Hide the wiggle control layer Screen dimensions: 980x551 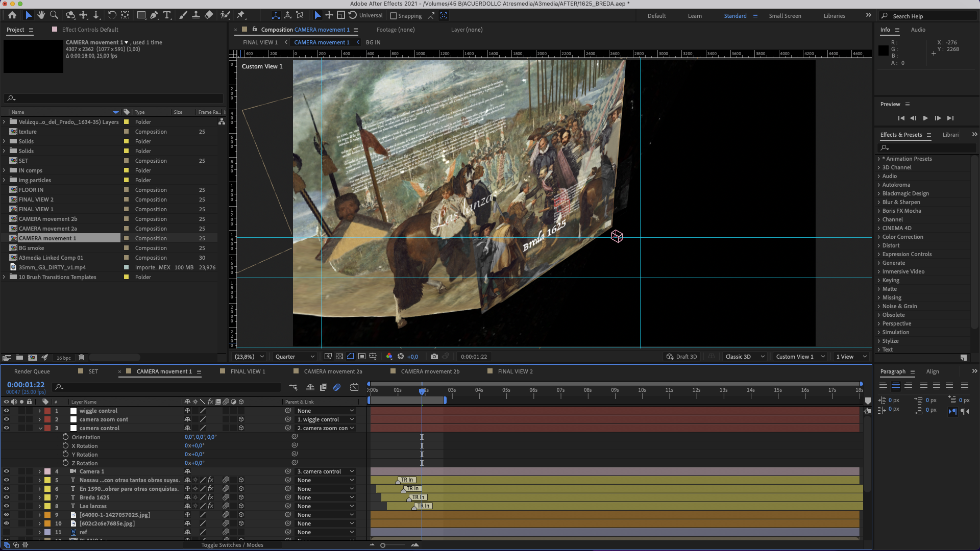pyautogui.click(x=6, y=411)
